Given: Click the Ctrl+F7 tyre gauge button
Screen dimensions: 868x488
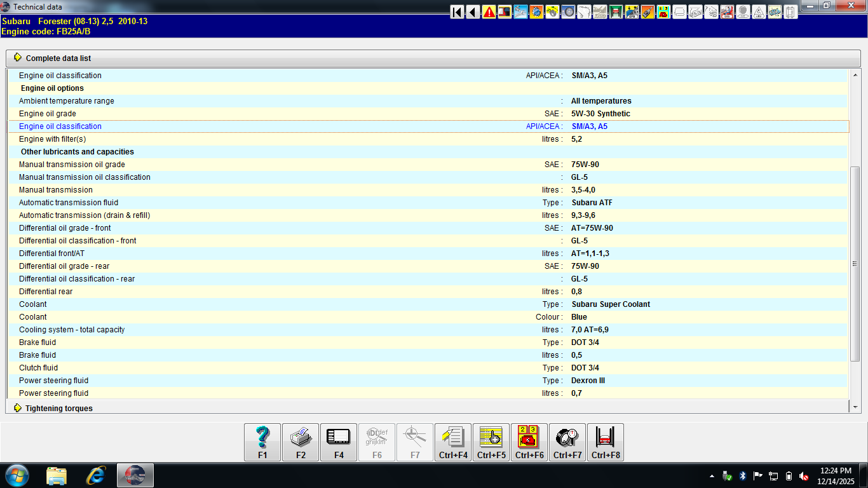Looking at the screenshot, I should (x=567, y=442).
